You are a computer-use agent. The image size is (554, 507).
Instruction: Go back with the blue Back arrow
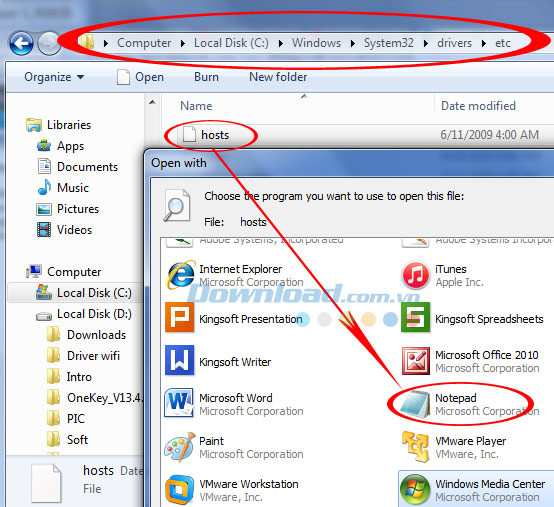(x=21, y=43)
